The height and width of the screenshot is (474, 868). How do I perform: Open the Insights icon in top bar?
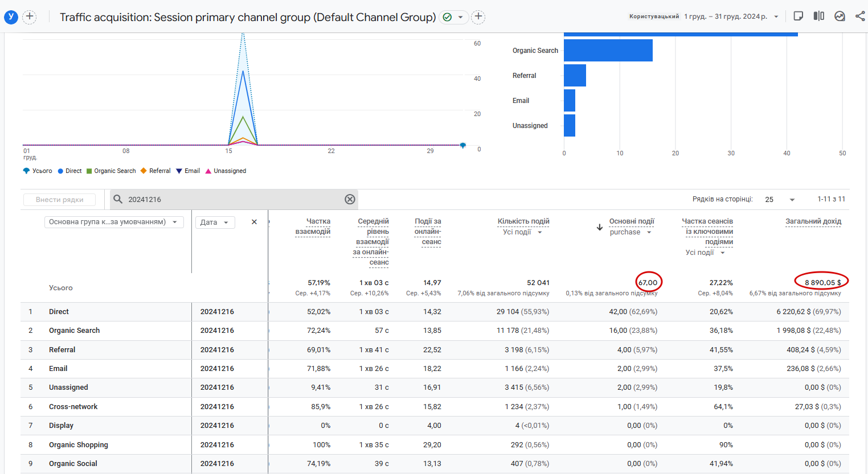tap(840, 16)
